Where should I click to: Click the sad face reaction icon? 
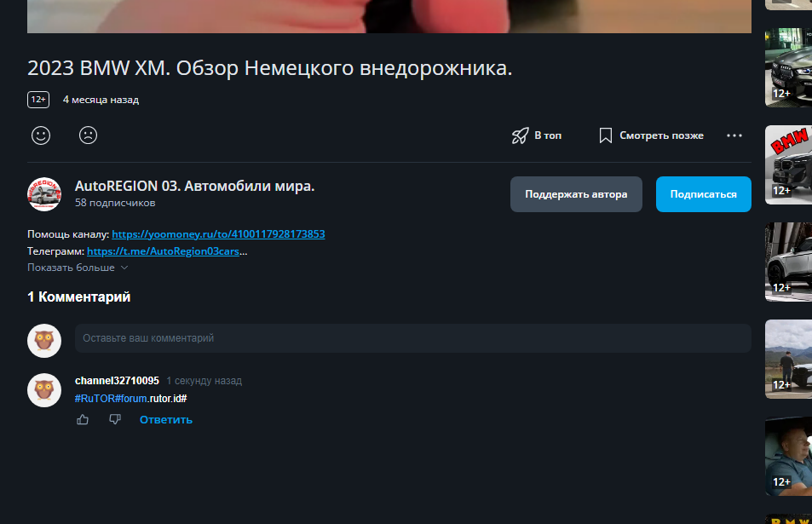[88, 135]
